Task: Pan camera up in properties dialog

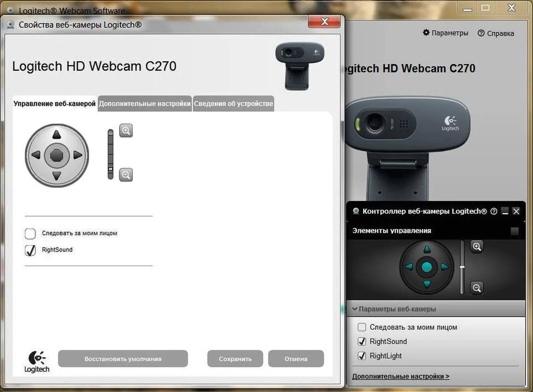Action: pos(57,135)
